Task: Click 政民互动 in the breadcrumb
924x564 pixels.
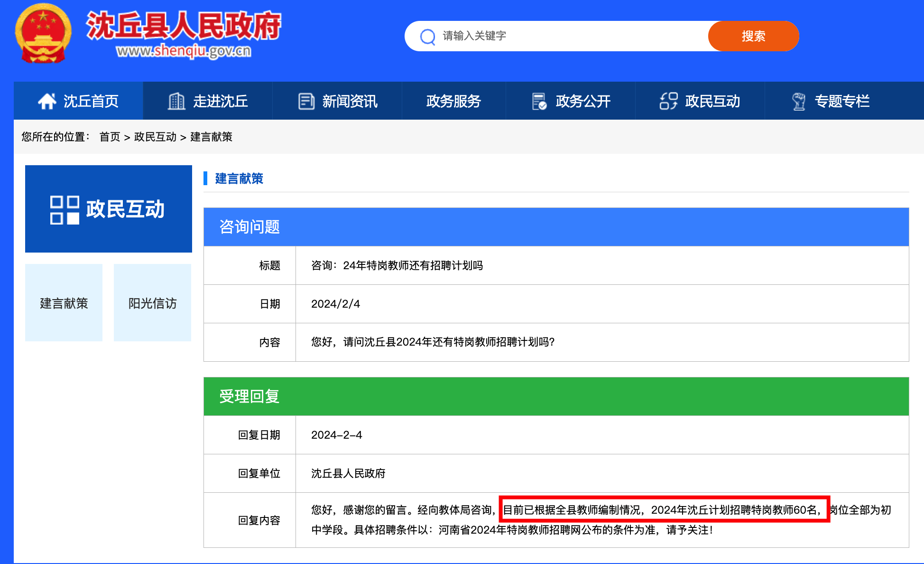Action: 155,137
